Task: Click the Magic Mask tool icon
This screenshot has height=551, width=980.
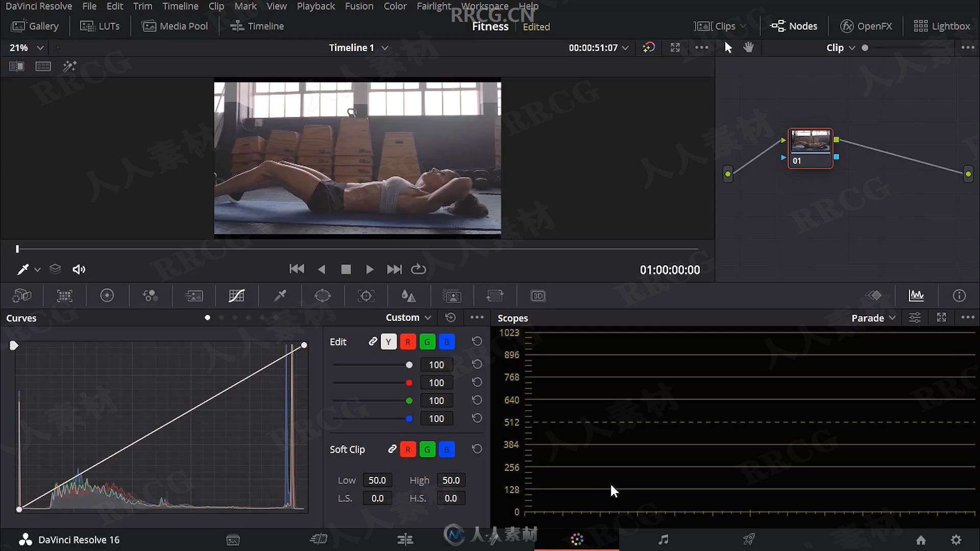Action: pos(452,295)
